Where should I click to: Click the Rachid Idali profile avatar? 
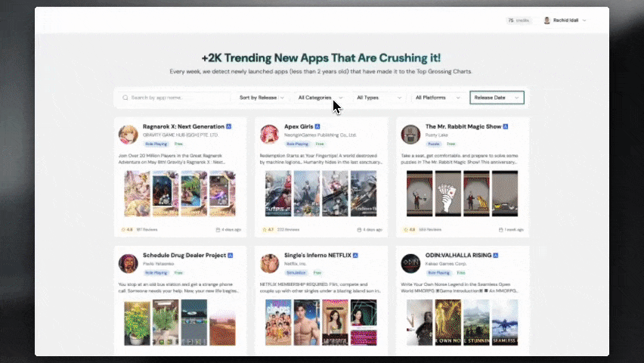click(x=547, y=20)
